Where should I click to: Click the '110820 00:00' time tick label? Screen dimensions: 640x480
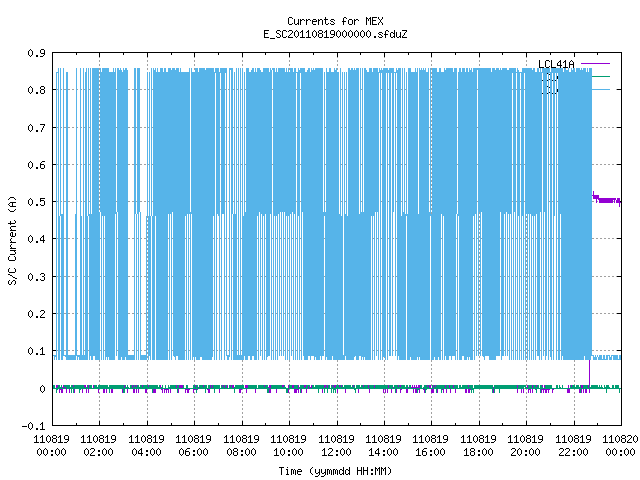pyautogui.click(x=620, y=446)
